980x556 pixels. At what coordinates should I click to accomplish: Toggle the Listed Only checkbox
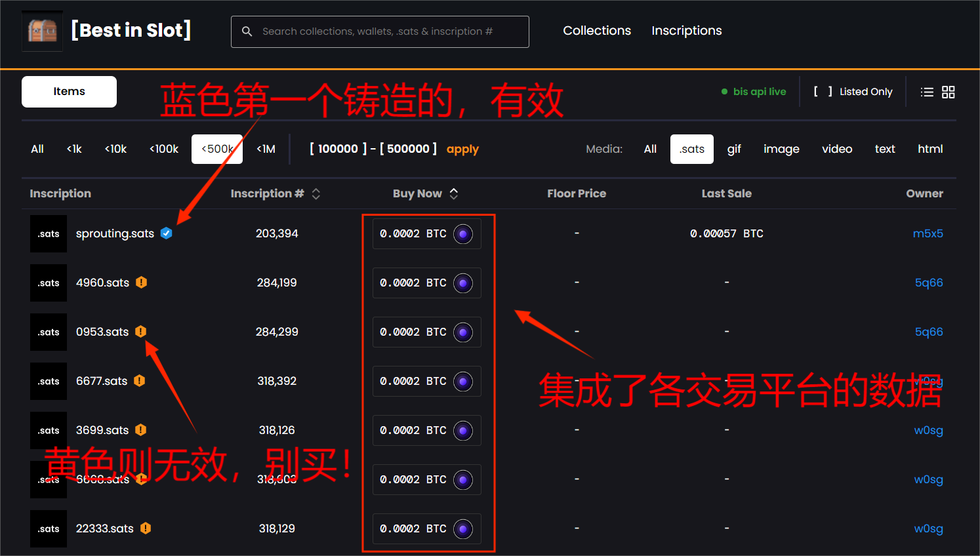[x=823, y=92]
